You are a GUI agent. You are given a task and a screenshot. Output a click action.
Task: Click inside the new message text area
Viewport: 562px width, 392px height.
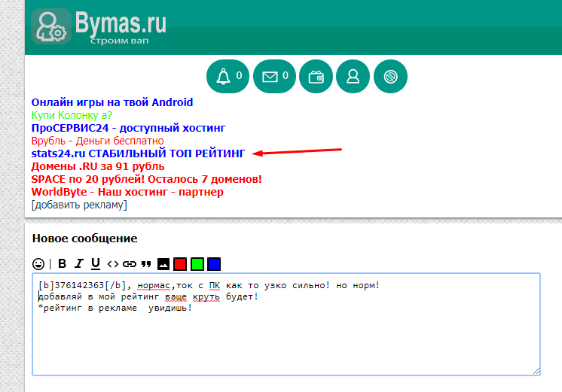pyautogui.click(x=286, y=339)
